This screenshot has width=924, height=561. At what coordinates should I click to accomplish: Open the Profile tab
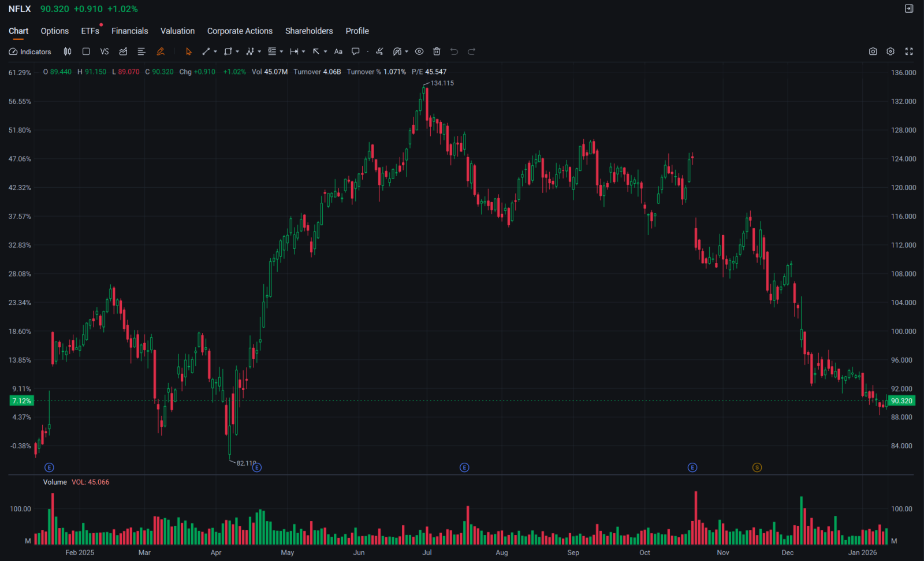[x=357, y=31]
